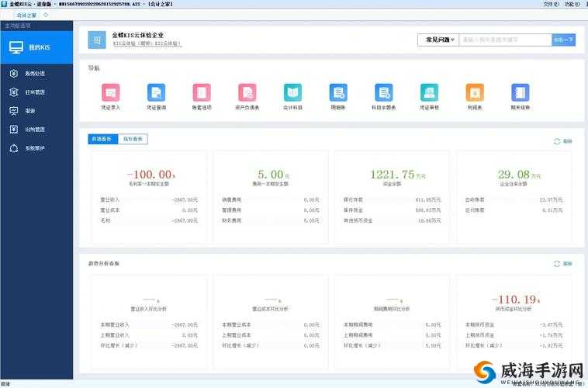
Task: Click the 导航 section heading
Action: [94, 68]
